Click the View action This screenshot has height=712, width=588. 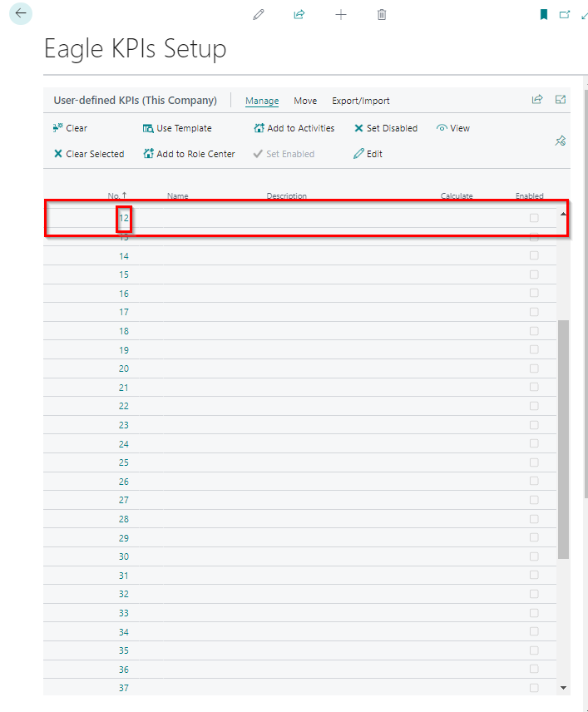click(452, 128)
